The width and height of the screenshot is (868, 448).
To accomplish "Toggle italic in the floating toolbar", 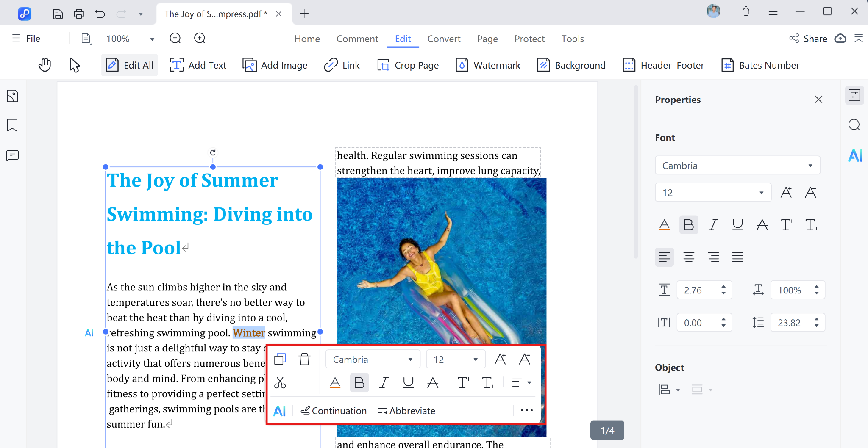I will [x=383, y=382].
